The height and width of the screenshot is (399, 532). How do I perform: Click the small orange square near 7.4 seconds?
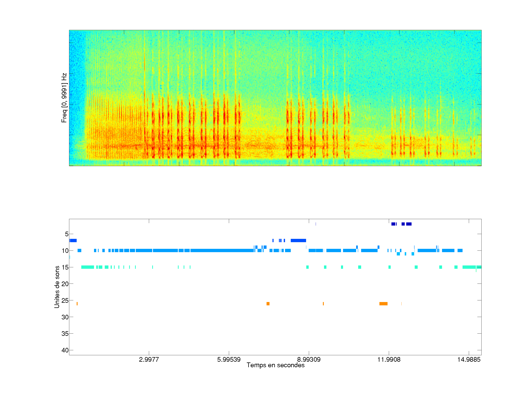268,304
